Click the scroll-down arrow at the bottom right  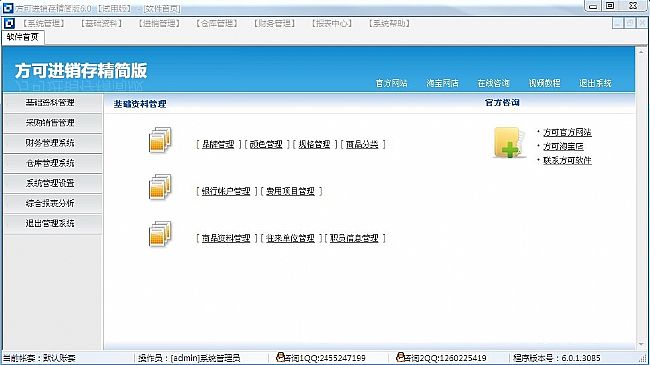pos(642,345)
